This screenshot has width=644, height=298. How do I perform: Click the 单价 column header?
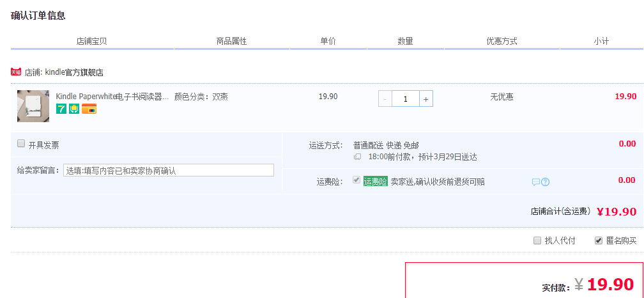(x=328, y=41)
